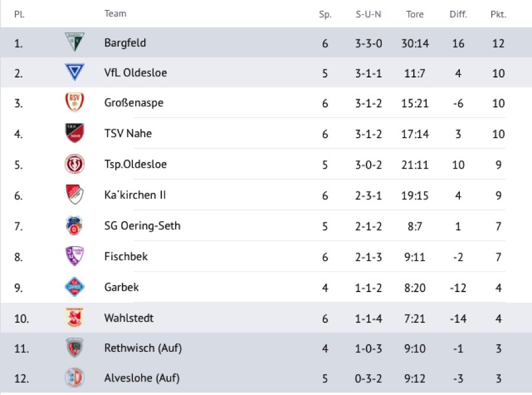Click the Wahlstedt club crest
Viewport: 532px width, 395px height.
74,318
